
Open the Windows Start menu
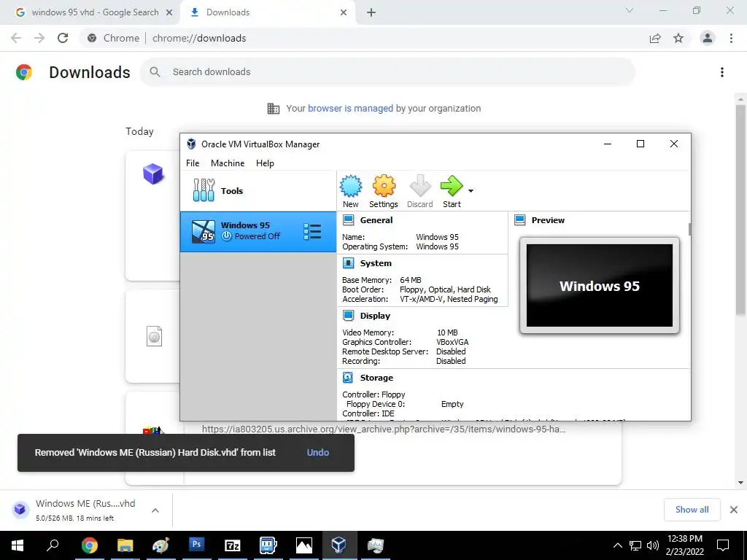tap(18, 545)
